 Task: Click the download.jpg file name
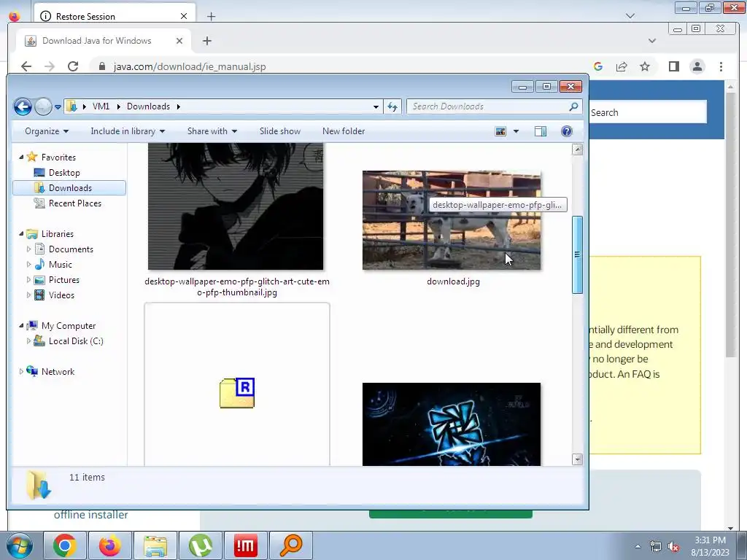453,281
